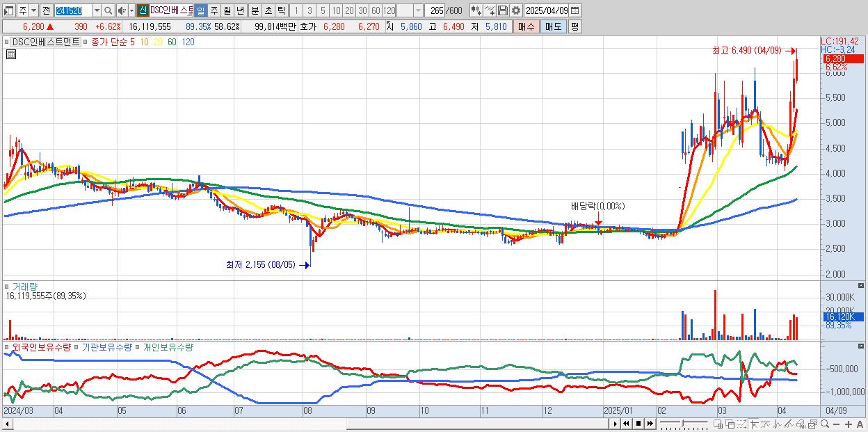Click the plus zoom-in icon
Image resolution: width=868 pixels, height=432 pixels.
pyautogui.click(x=849, y=424)
